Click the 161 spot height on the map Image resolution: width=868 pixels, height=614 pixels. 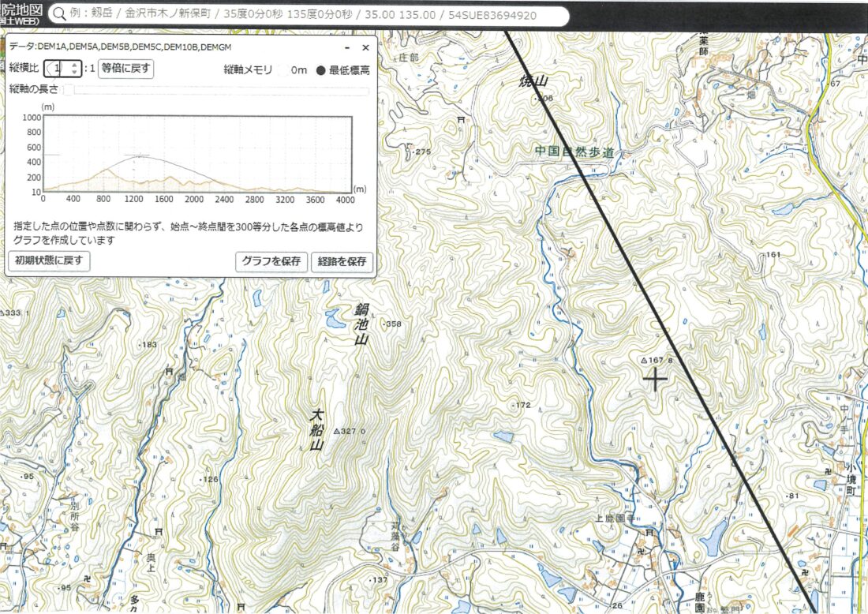point(771,255)
